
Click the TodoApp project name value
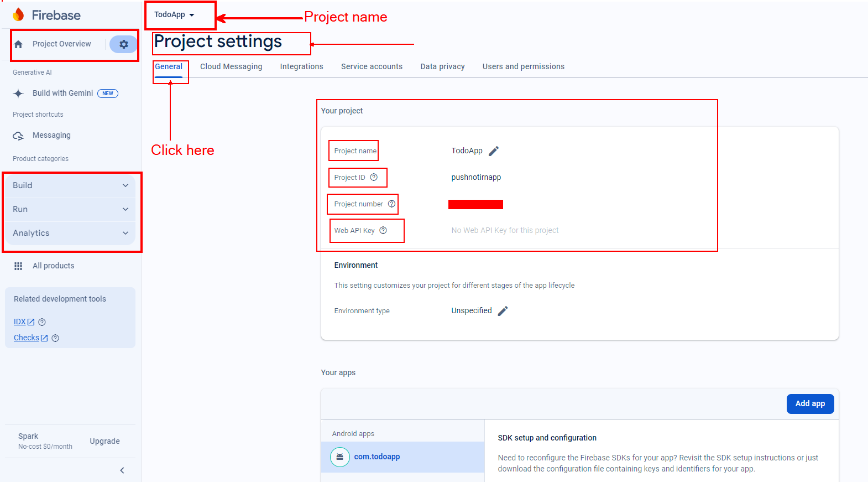tap(467, 151)
